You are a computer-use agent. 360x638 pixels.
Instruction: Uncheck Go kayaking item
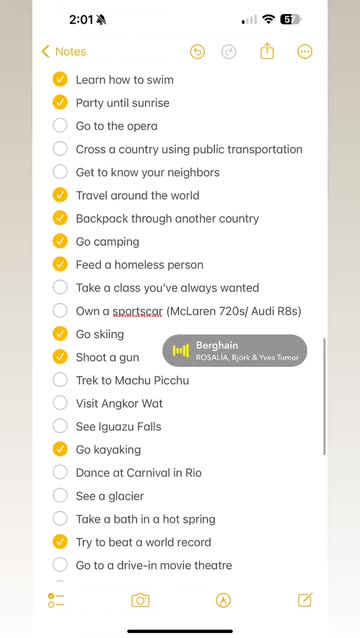click(x=60, y=450)
